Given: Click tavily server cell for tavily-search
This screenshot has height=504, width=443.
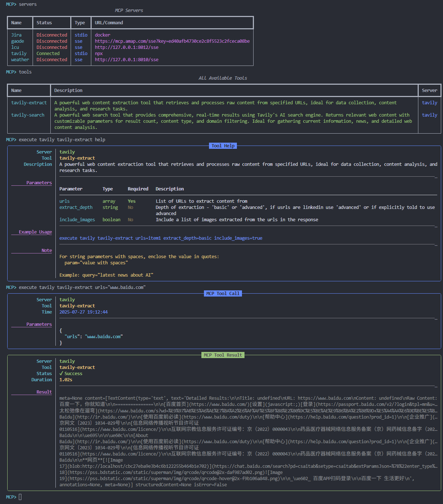Looking at the screenshot, I should (430, 115).
